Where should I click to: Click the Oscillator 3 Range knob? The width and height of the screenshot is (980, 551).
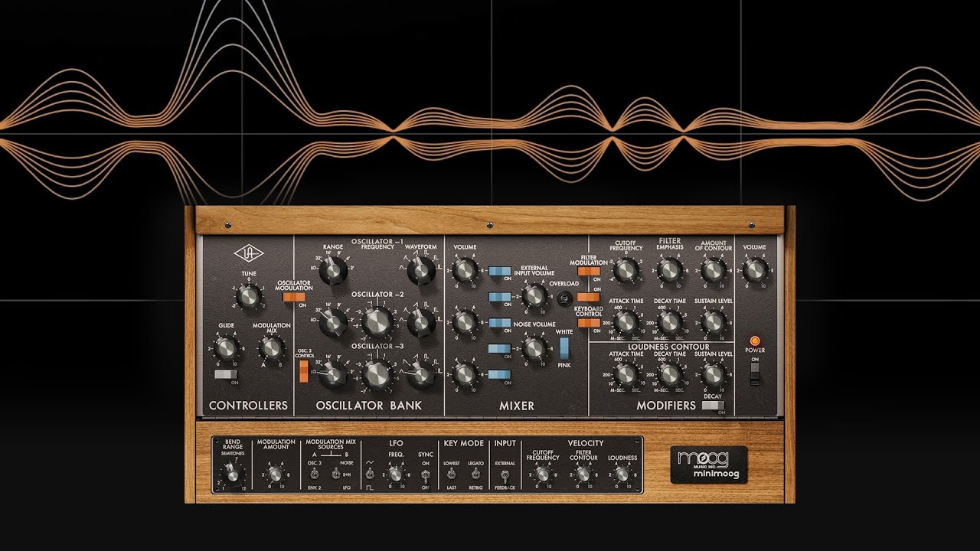[x=333, y=374]
